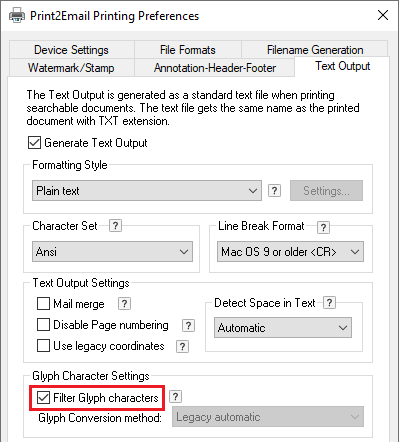Expand the Plain text formatting dropdown

click(147, 191)
